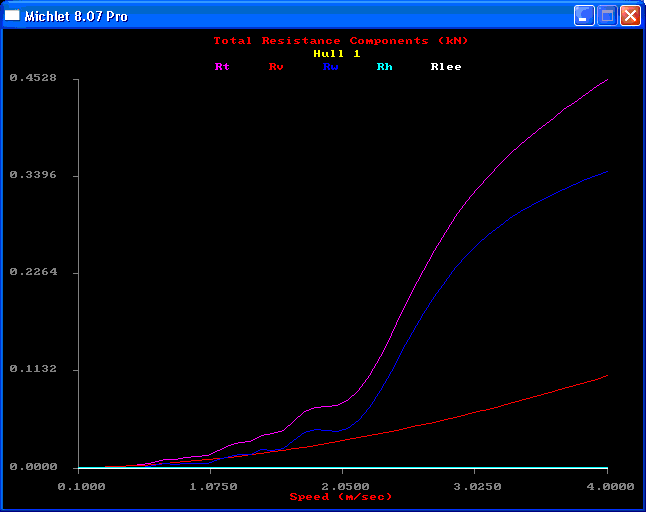Click the 0.1132 y-axis tick label

[x=32, y=369]
